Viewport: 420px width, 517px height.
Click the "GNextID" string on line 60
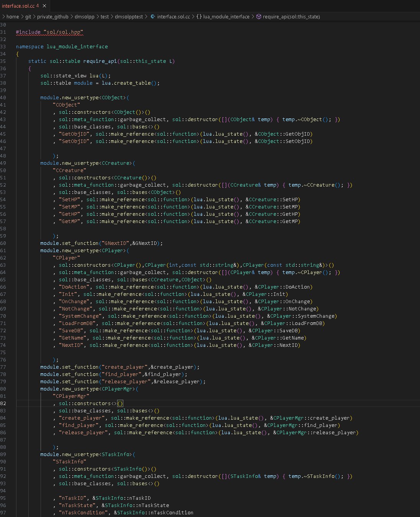tap(115, 243)
